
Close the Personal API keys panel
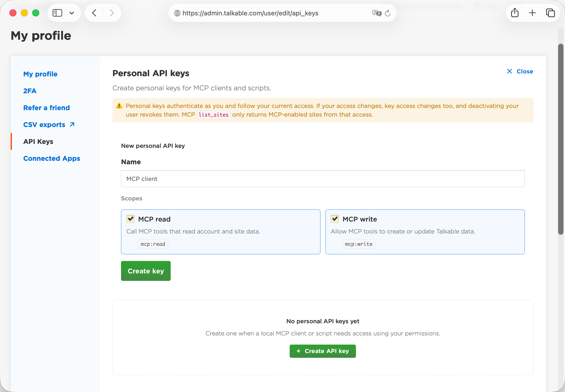[520, 71]
